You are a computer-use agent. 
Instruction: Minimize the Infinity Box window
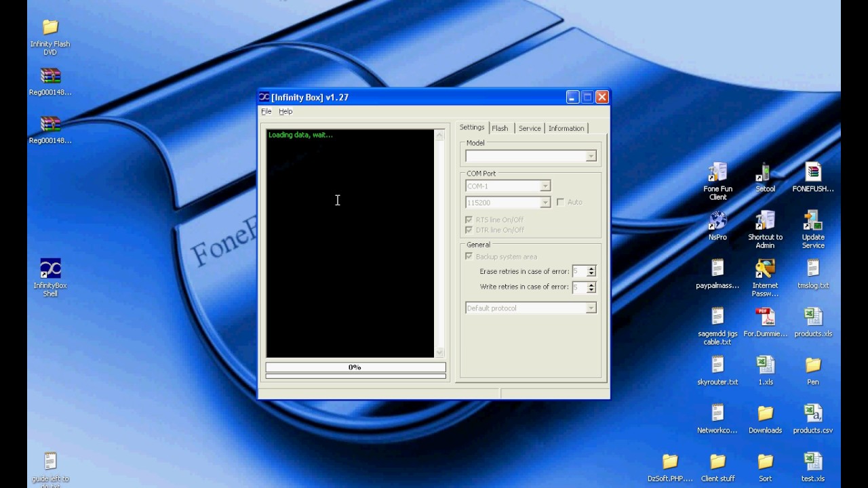point(572,97)
